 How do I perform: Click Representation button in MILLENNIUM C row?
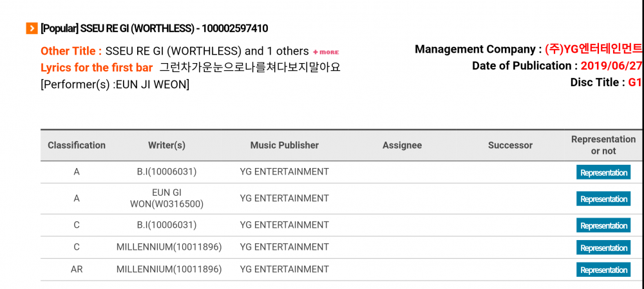tap(603, 248)
